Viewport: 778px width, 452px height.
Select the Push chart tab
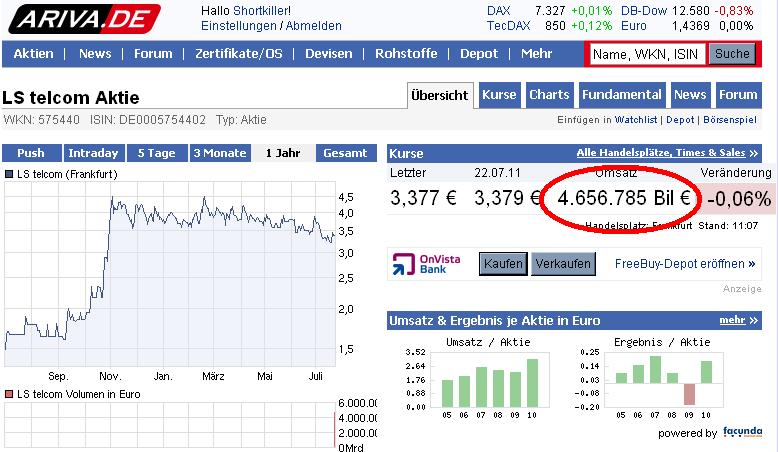pyautogui.click(x=31, y=153)
